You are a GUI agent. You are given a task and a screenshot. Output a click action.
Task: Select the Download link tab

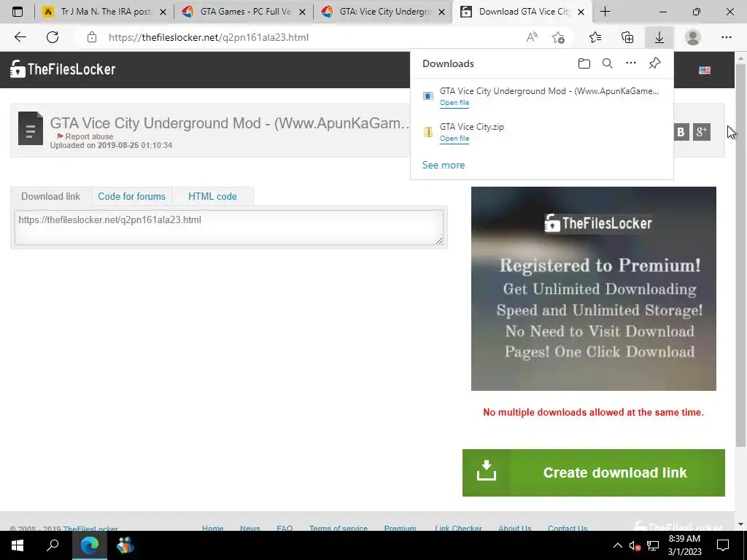tap(51, 196)
